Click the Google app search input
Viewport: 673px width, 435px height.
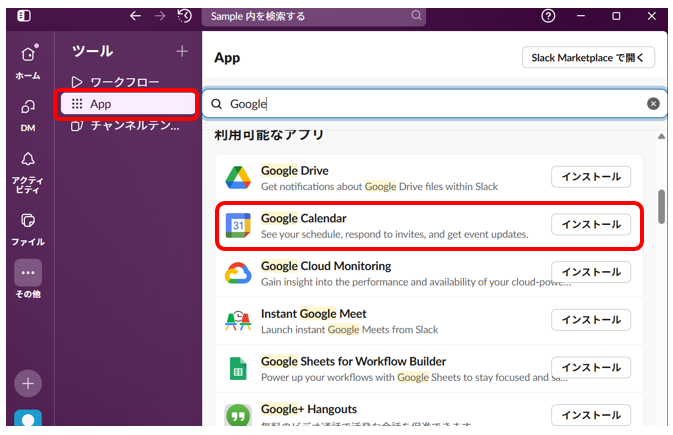click(x=434, y=103)
